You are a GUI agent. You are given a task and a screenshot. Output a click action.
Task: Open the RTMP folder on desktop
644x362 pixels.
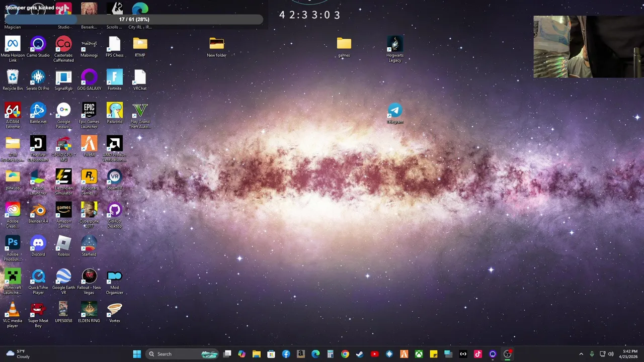point(140,47)
